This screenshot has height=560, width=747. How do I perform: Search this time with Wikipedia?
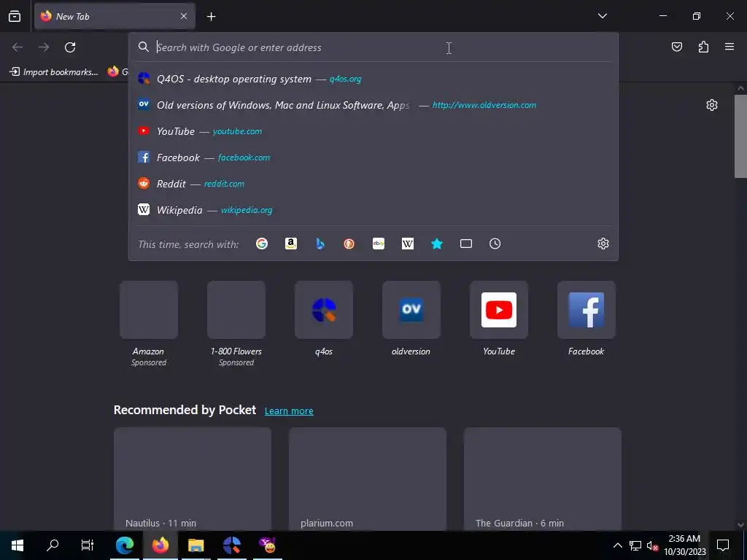(x=408, y=244)
